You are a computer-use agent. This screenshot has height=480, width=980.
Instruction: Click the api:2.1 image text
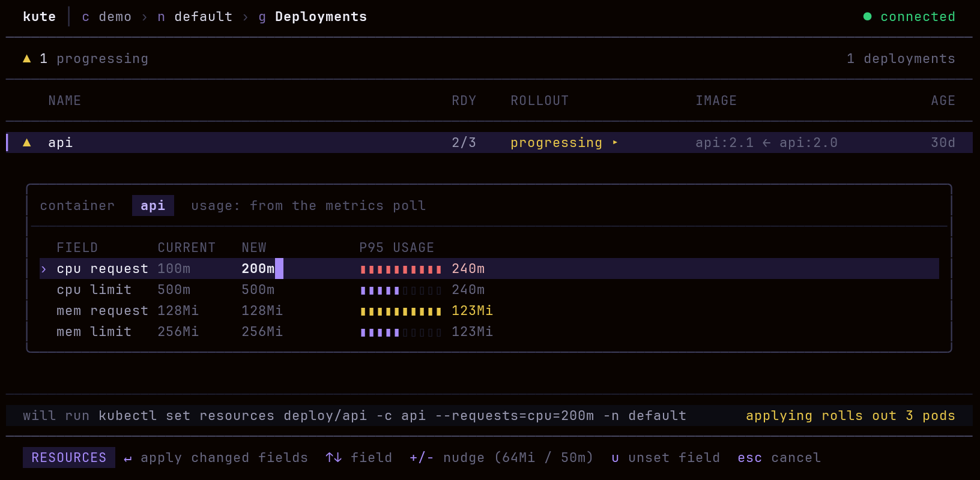(724, 143)
